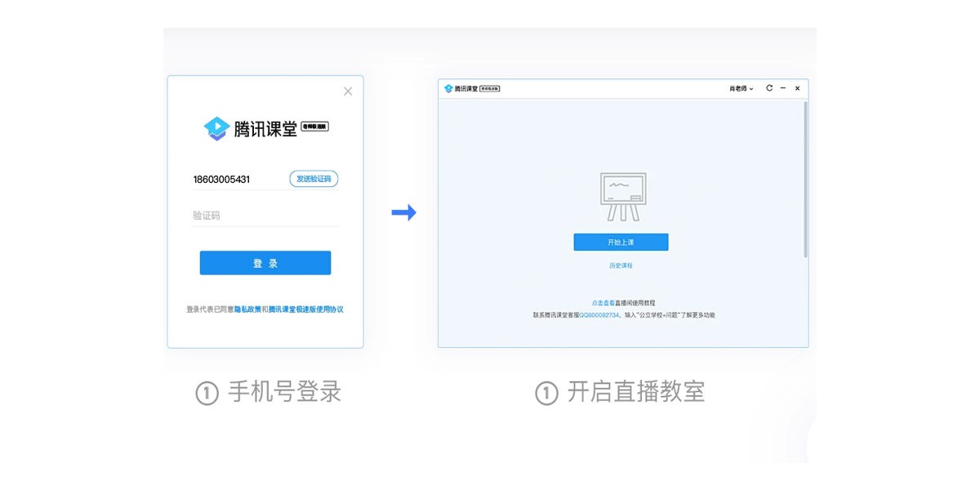The image size is (980, 490).
Task: Click the 登录 button
Action: (265, 263)
